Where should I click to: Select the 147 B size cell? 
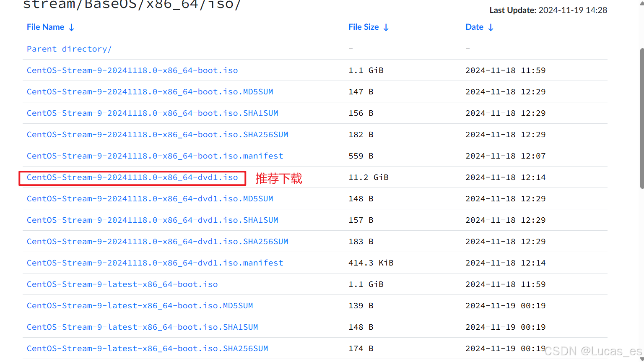tap(361, 91)
